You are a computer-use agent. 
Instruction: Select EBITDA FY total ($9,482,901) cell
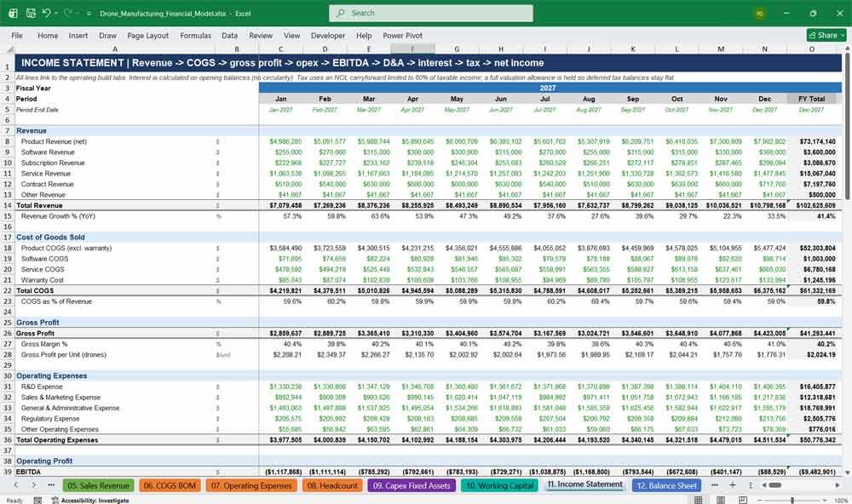[x=812, y=472]
